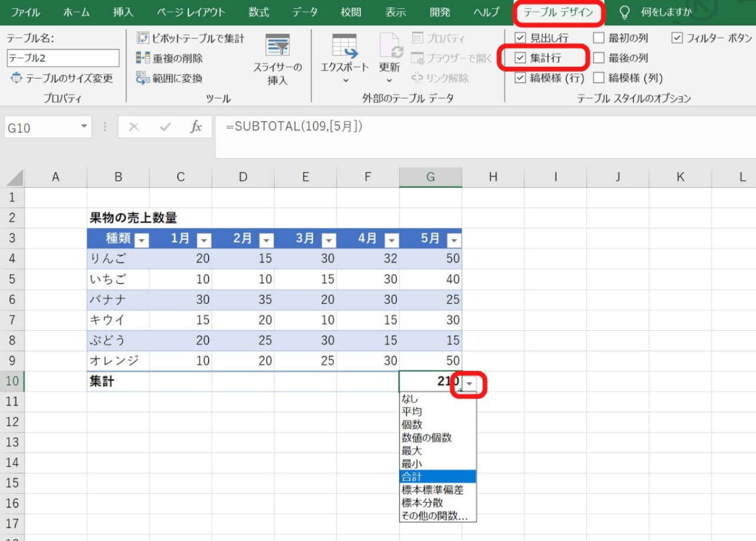
Task: Open the 4月 column filter dropdown
Action: [x=391, y=240]
